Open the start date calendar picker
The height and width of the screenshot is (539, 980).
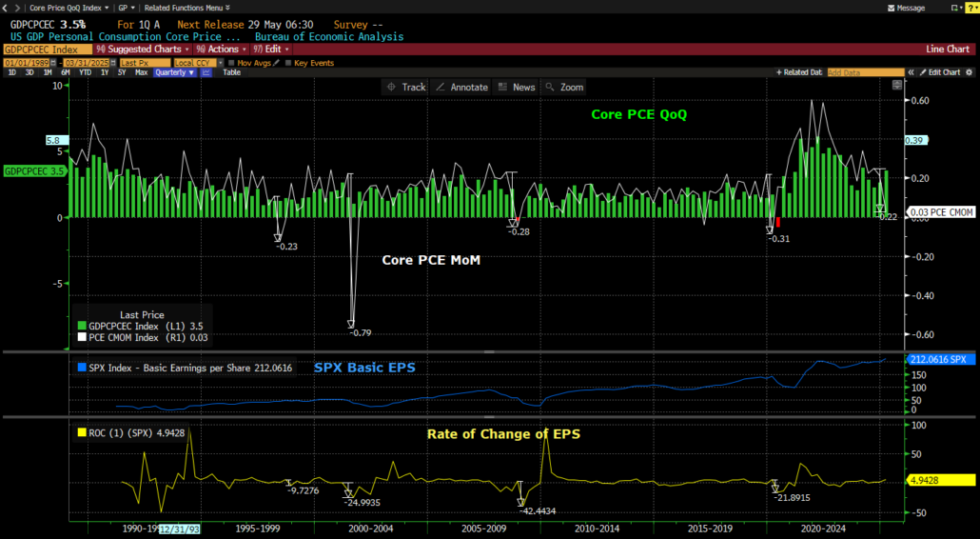point(53,63)
